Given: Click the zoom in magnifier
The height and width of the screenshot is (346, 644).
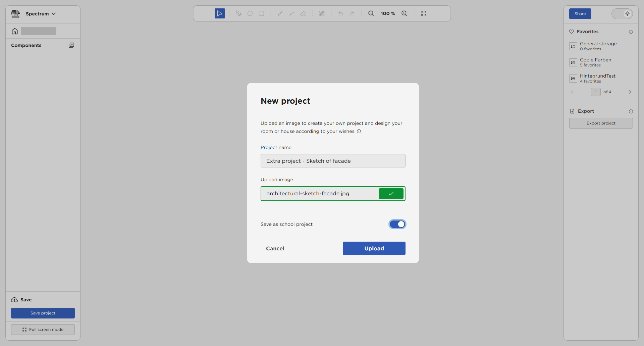Looking at the screenshot, I should point(405,13).
